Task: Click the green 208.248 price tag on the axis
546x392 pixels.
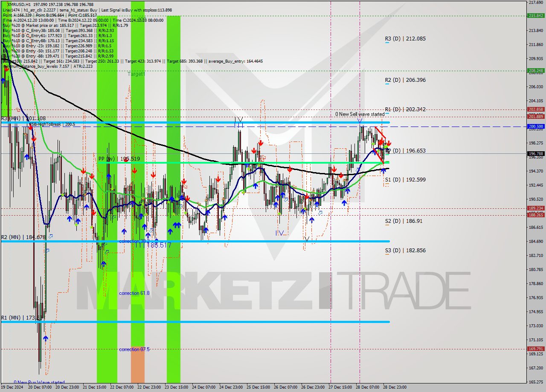Action: click(536, 71)
